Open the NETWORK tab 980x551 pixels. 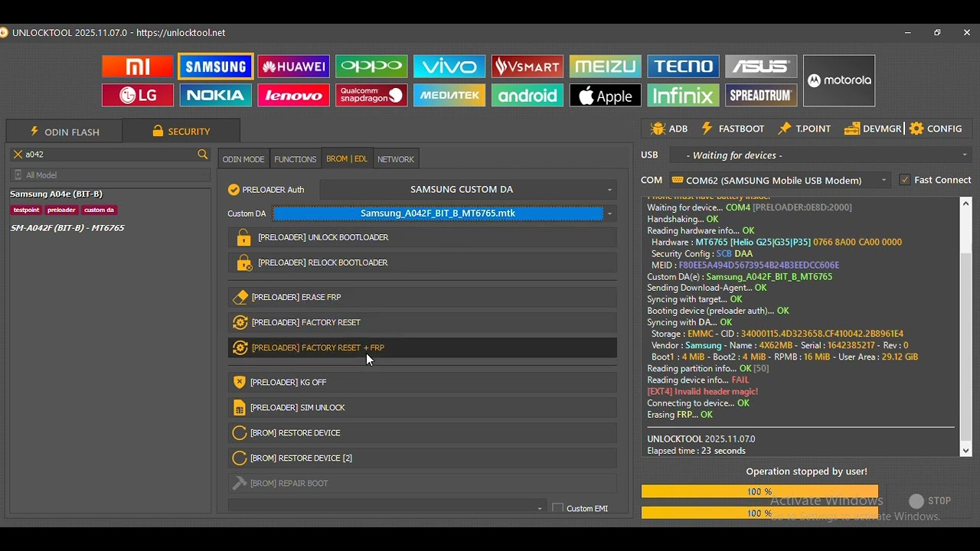[396, 159]
